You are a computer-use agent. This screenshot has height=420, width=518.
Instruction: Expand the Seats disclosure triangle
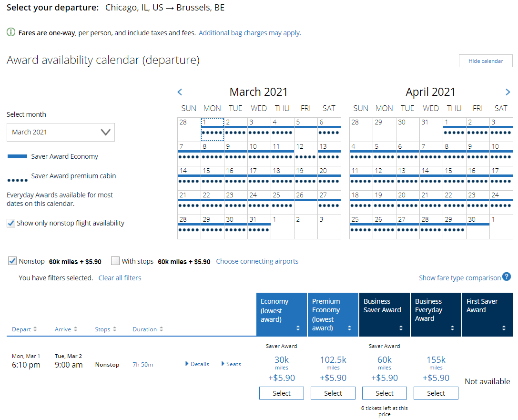coord(231,364)
